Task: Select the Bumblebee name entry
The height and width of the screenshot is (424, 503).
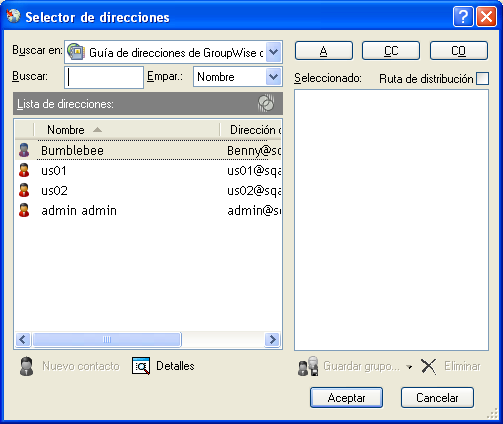Action: point(72,151)
